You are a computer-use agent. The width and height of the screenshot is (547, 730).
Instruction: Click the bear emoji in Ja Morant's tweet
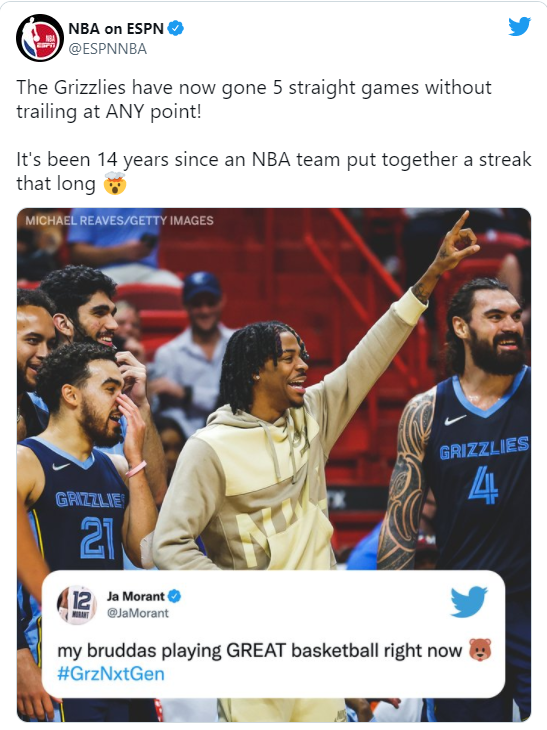480,649
